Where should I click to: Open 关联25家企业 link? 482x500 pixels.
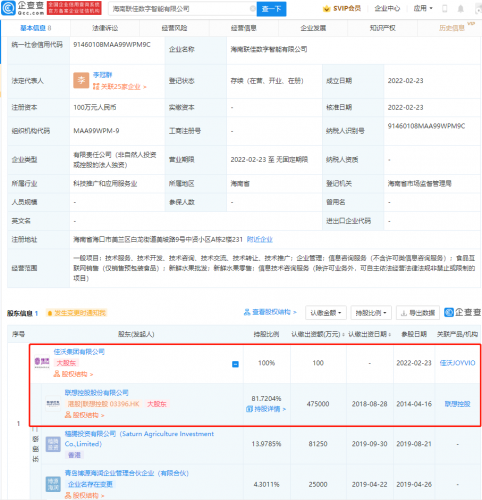click(x=120, y=87)
